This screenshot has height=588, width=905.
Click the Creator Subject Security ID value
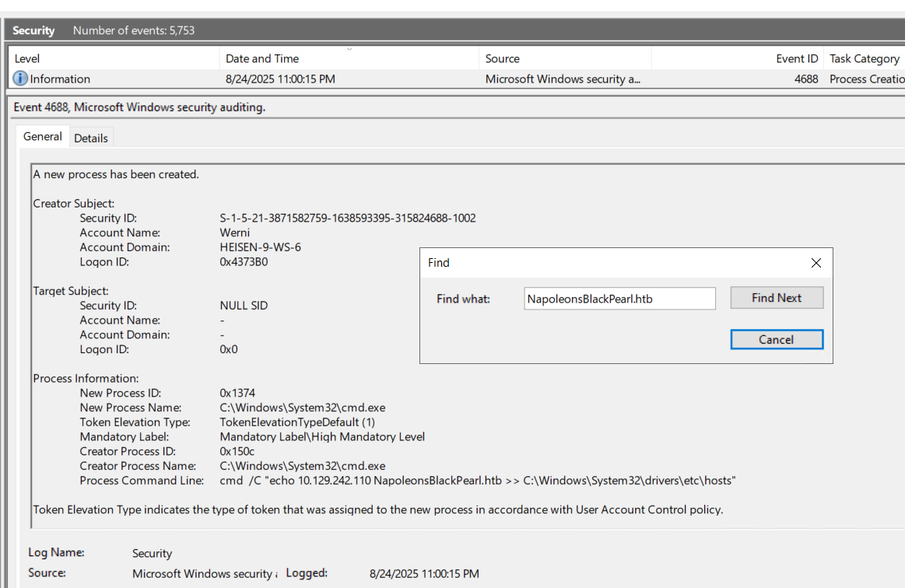(348, 219)
